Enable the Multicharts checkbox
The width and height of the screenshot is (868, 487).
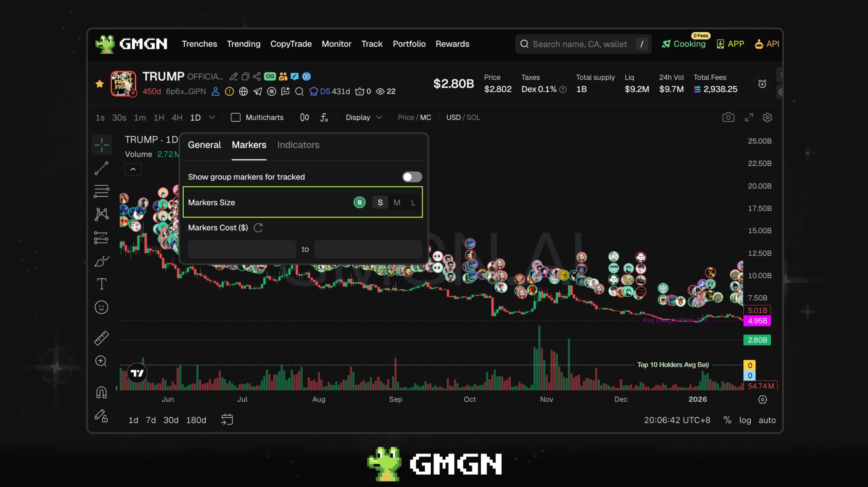pos(236,117)
